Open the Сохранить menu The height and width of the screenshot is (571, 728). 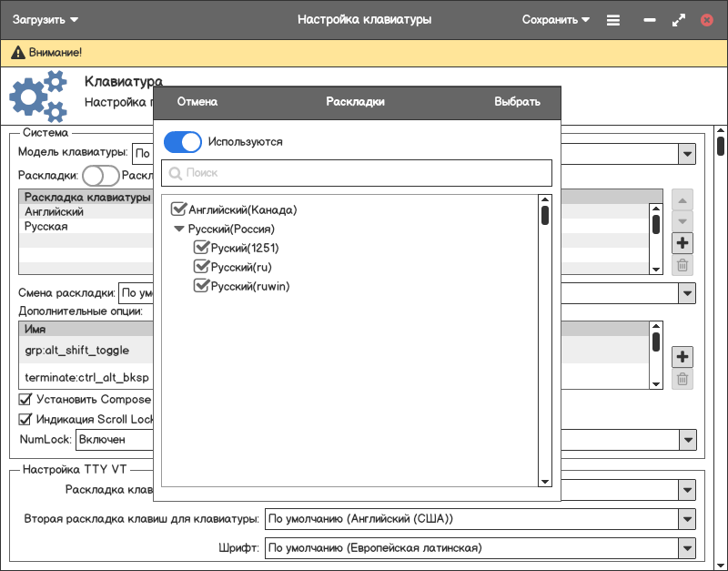coord(556,19)
